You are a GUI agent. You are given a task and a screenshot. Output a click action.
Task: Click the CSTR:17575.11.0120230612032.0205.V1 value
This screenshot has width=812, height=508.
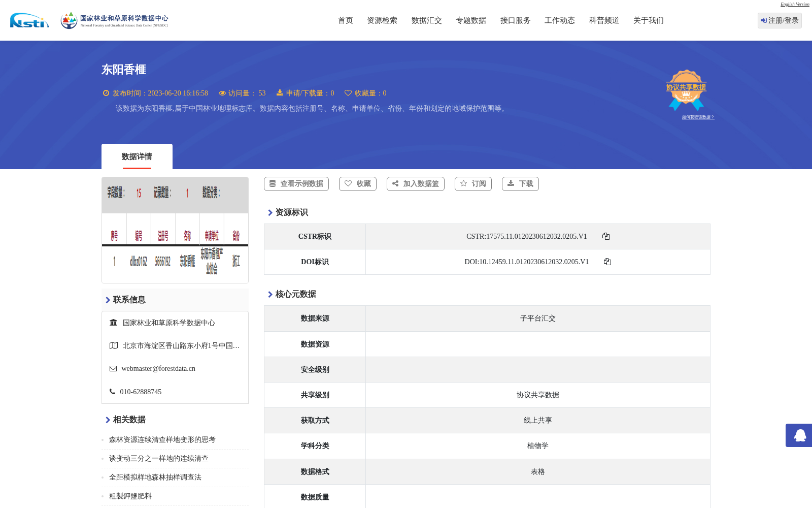526,236
